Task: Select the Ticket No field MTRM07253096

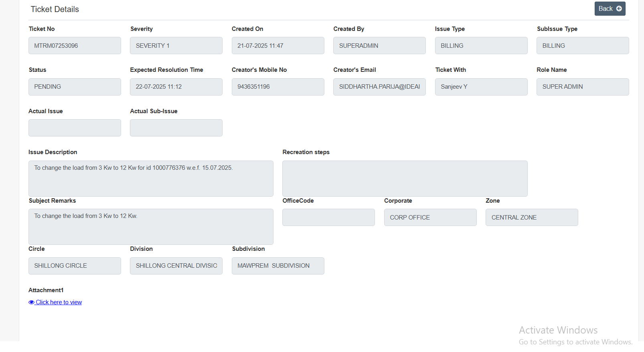Action: (x=75, y=46)
